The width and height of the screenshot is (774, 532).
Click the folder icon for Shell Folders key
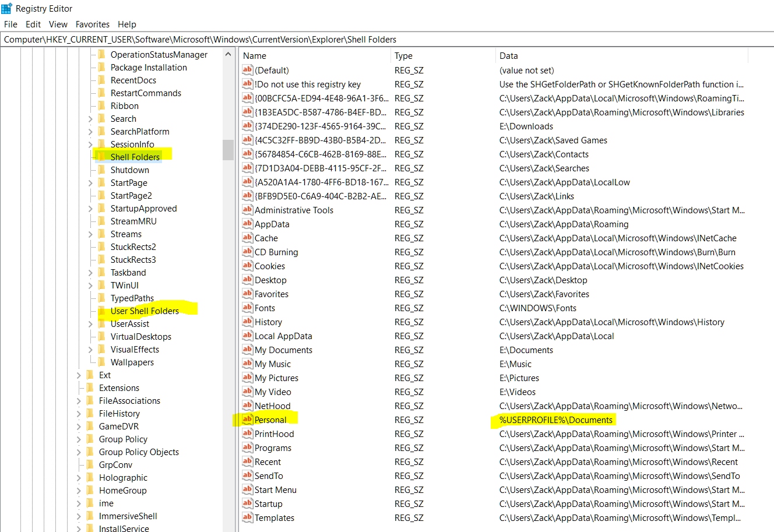100,157
